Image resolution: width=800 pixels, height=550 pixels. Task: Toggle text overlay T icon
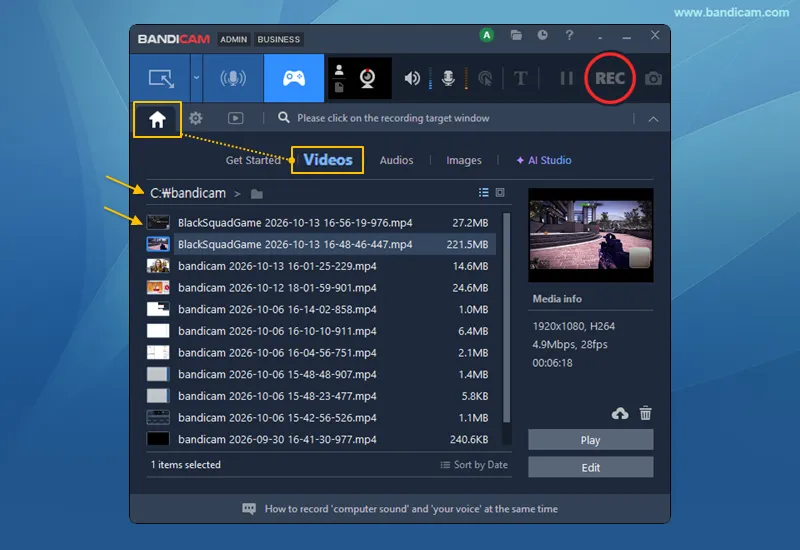[520, 79]
